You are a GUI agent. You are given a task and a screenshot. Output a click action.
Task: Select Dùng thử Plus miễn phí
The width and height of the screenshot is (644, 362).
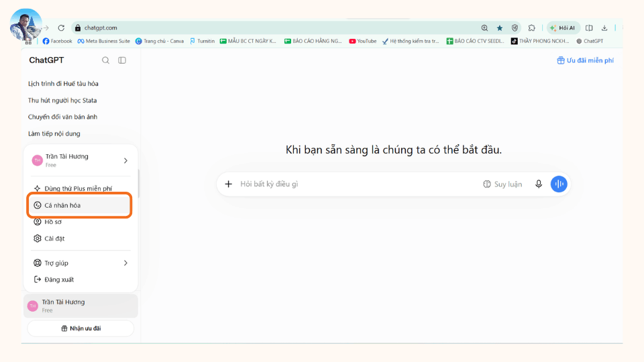[78, 188]
